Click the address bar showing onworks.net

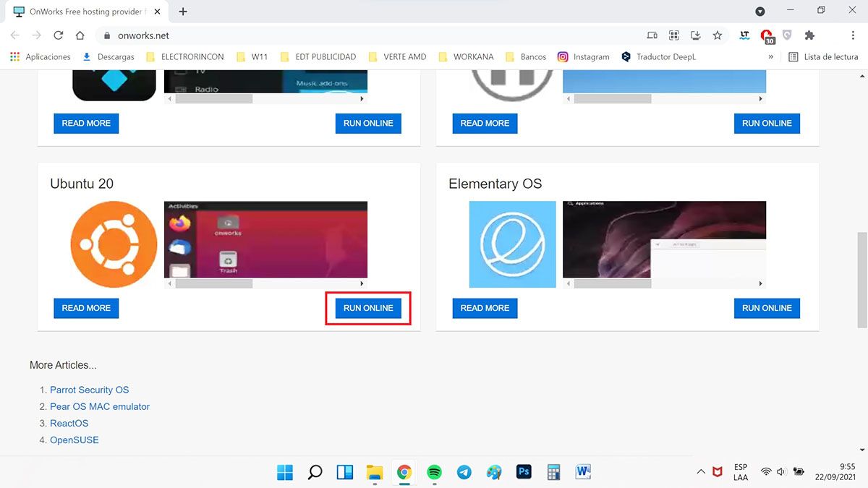pos(362,35)
